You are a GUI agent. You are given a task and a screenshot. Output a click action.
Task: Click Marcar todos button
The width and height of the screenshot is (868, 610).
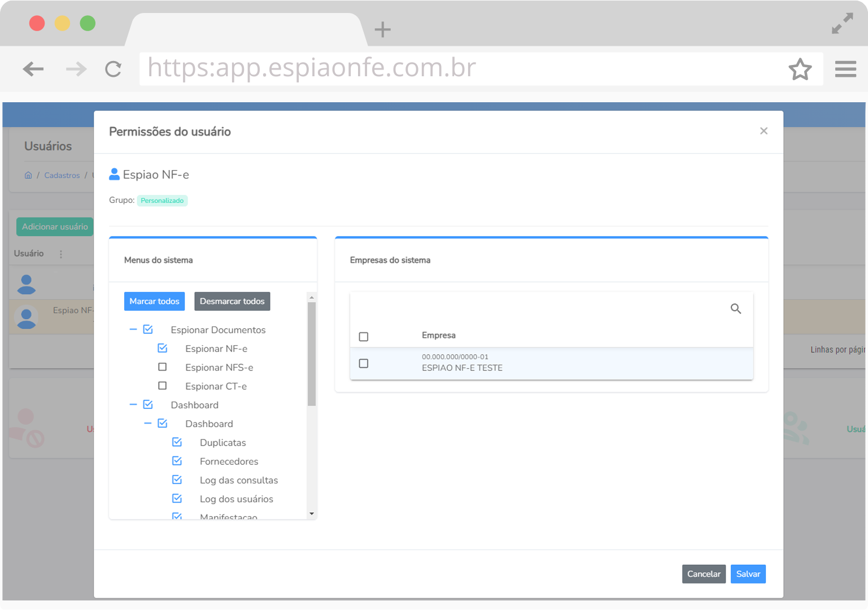tap(154, 301)
